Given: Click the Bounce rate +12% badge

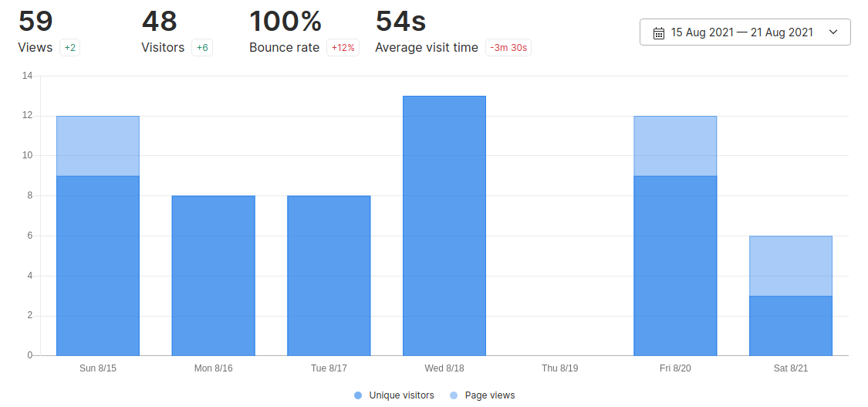Looking at the screenshot, I should (343, 48).
